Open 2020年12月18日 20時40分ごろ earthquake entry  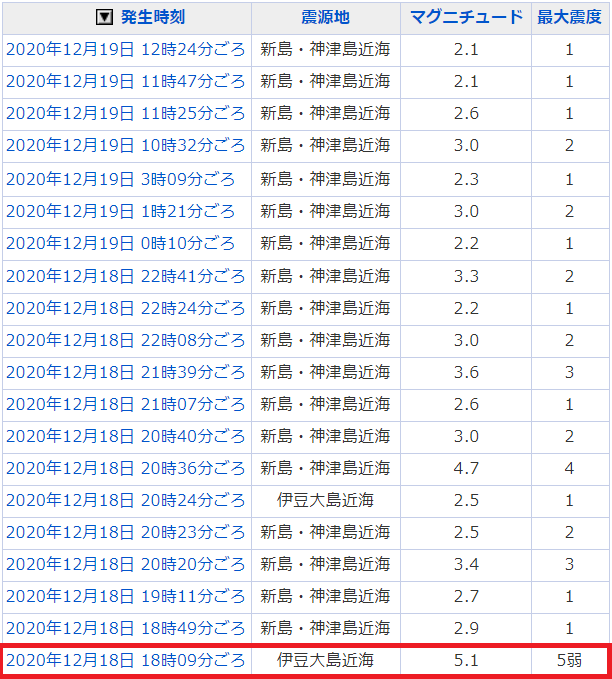tap(126, 436)
